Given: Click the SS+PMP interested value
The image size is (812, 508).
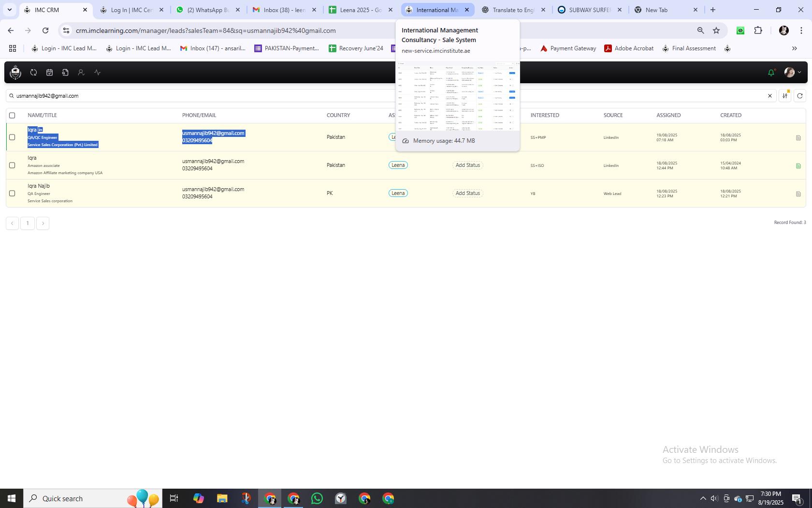Looking at the screenshot, I should pos(538,137).
